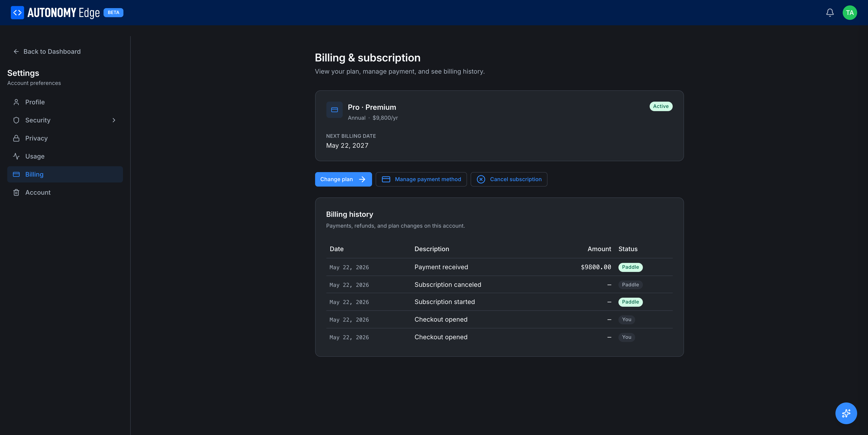Click the Active status badge
This screenshot has height=435, width=868.
point(661,106)
